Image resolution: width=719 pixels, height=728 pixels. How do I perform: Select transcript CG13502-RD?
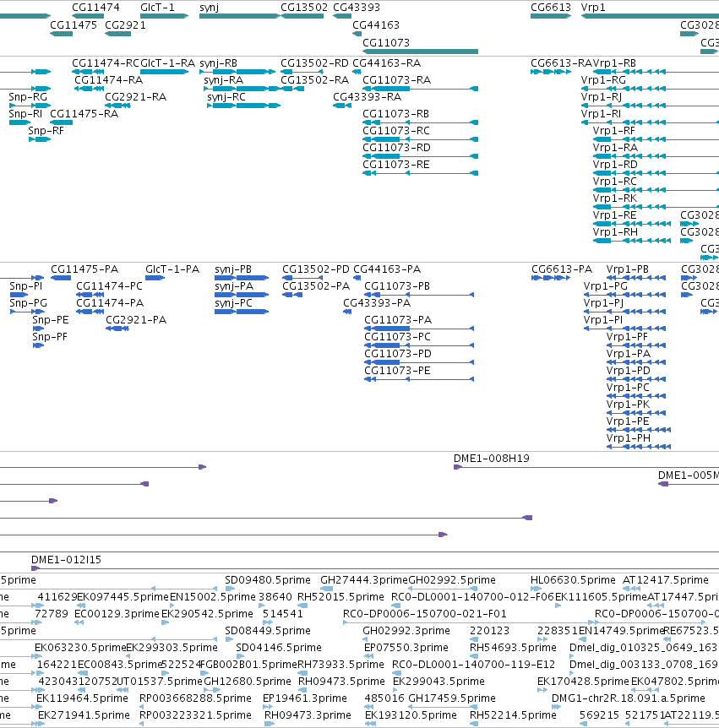coord(302,72)
